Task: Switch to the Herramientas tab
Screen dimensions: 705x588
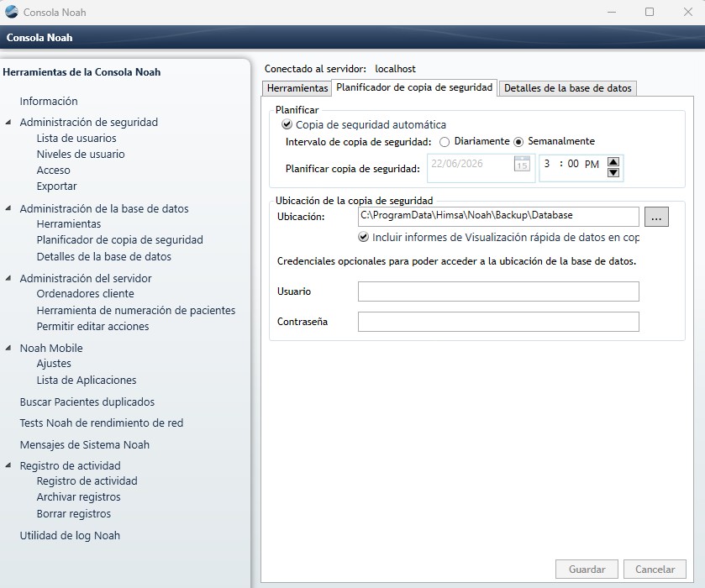Action: 297,88
